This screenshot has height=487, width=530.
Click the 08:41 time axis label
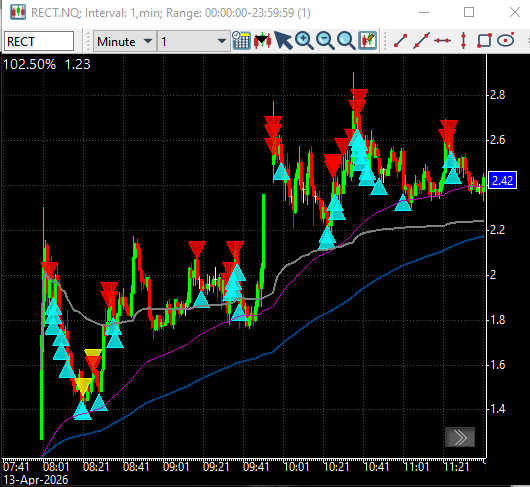pos(136,467)
